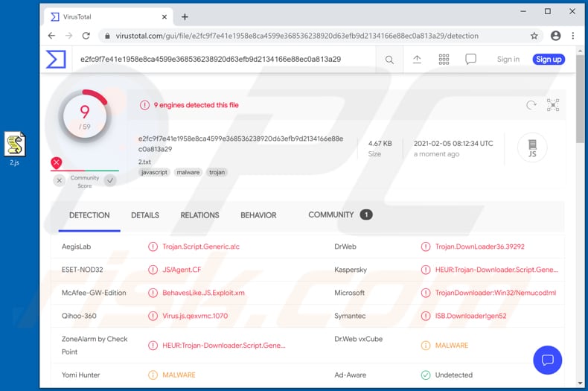Open the blue chat floating button
This screenshot has width=588, height=391.
(x=548, y=360)
